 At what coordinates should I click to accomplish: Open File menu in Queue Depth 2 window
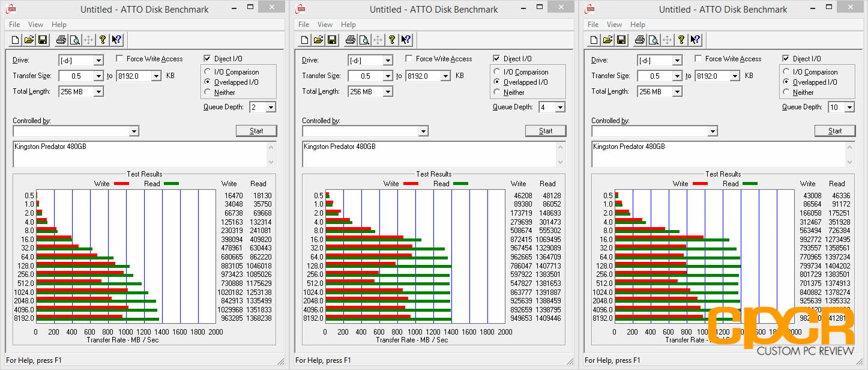pos(14,25)
